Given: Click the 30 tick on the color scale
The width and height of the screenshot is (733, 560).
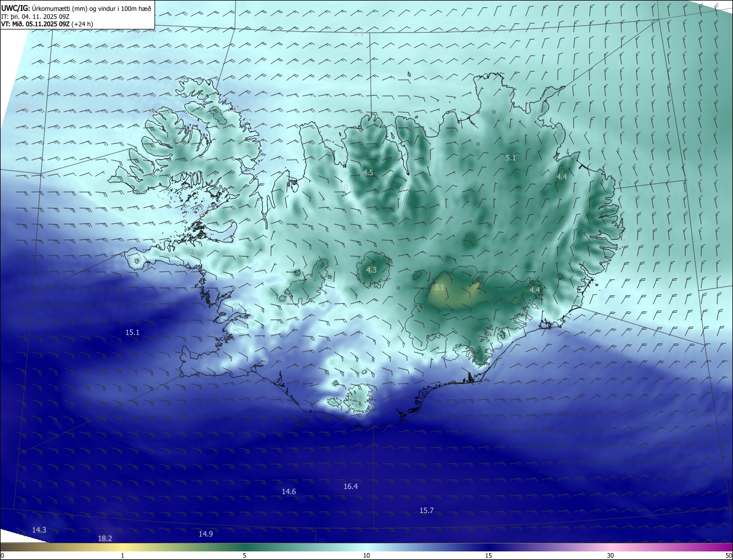Looking at the screenshot, I should tap(610, 555).
